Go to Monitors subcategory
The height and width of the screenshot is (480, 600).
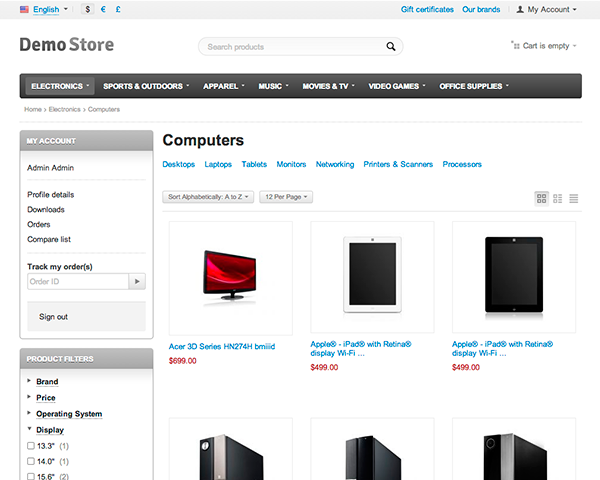pos(291,164)
